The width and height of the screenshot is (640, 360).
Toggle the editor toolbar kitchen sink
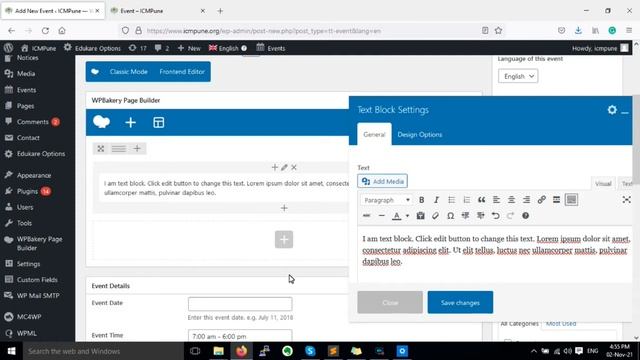click(x=571, y=200)
